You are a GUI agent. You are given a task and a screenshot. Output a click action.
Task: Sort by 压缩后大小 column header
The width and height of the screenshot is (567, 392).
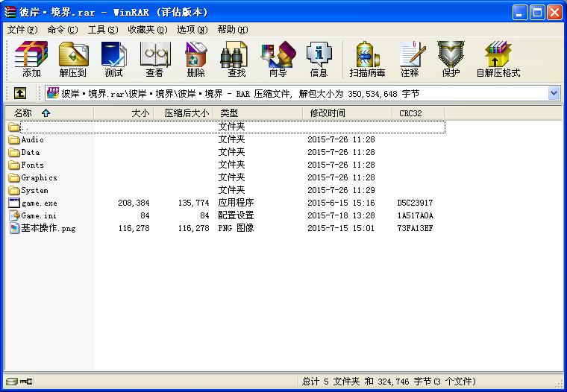(184, 113)
